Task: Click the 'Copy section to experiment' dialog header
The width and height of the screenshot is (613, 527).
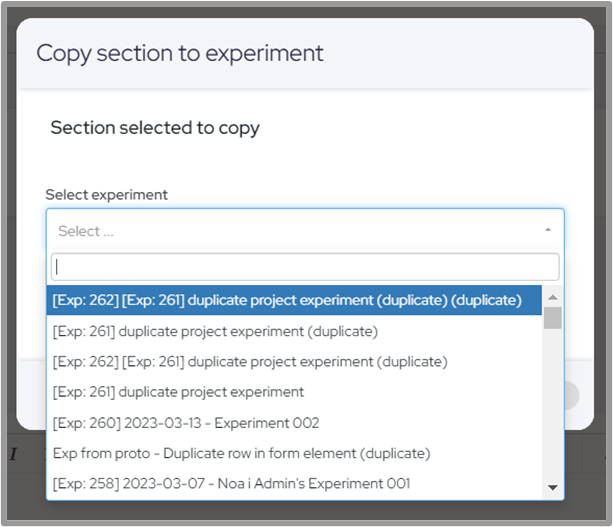Action: pyautogui.click(x=180, y=53)
